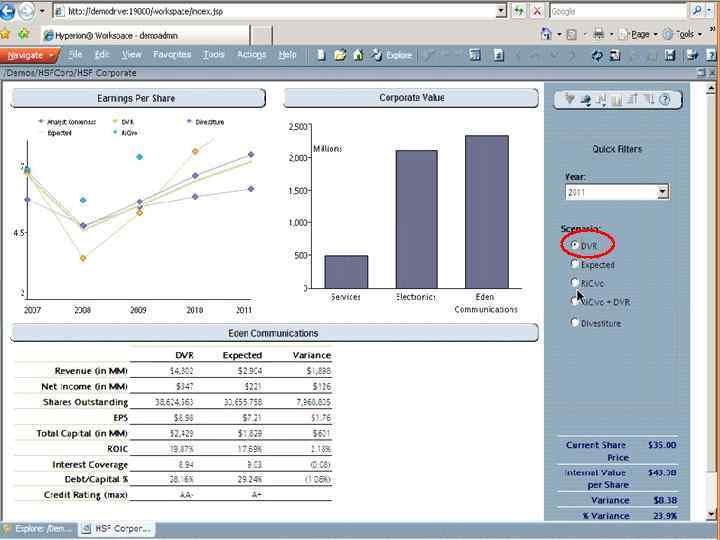Image resolution: width=720 pixels, height=540 pixels.
Task: Click the browser Back arrow button
Action: 7,11
